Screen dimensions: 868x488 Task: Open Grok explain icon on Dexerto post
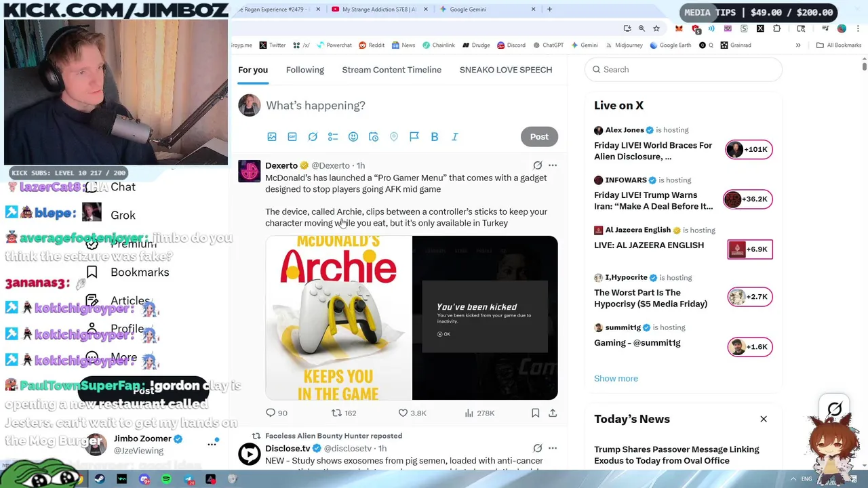point(538,165)
